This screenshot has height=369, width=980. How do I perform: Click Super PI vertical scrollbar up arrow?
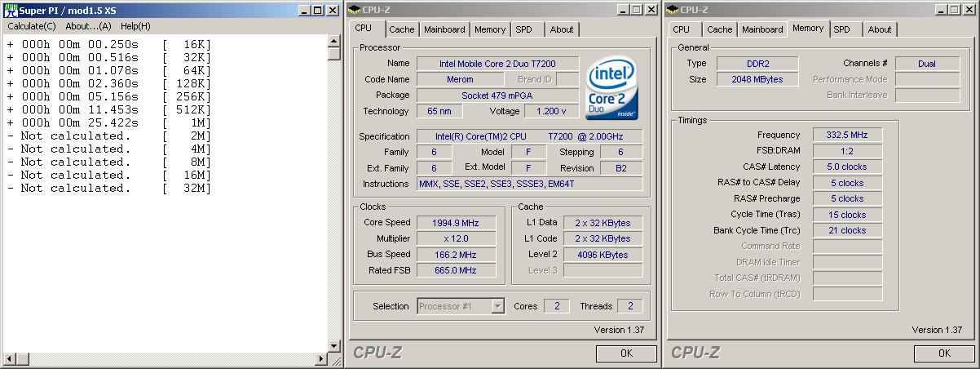334,41
